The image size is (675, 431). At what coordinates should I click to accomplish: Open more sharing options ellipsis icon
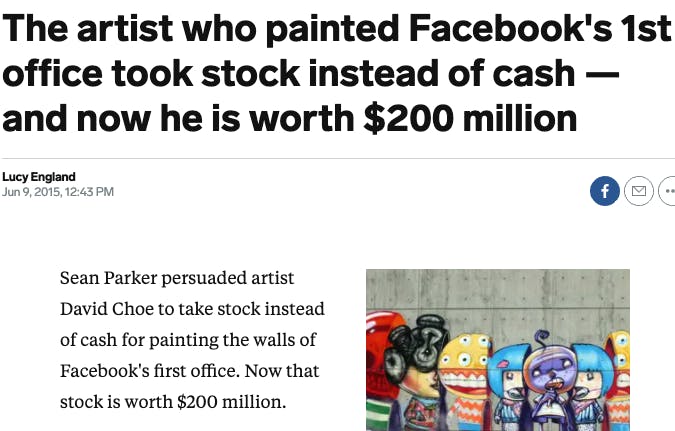[667, 191]
